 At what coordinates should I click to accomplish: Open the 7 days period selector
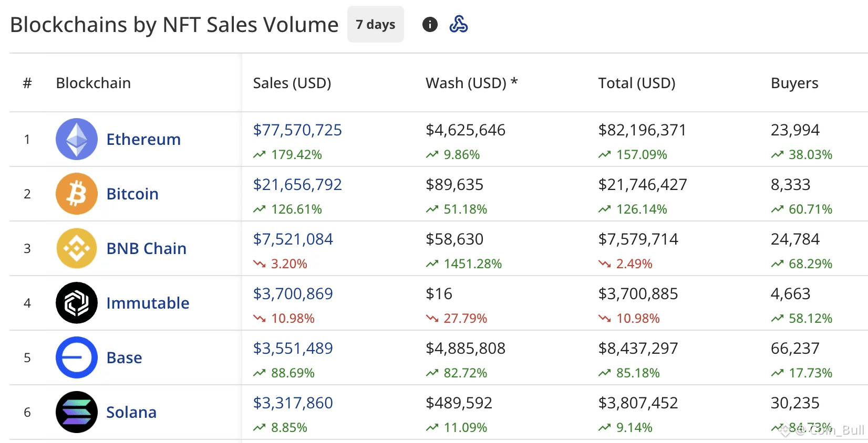tap(375, 24)
